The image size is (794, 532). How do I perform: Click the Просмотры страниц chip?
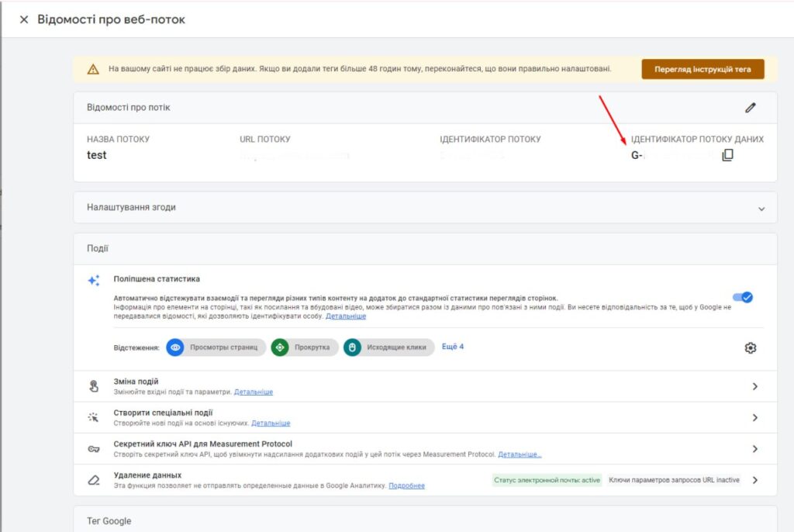[x=216, y=347]
